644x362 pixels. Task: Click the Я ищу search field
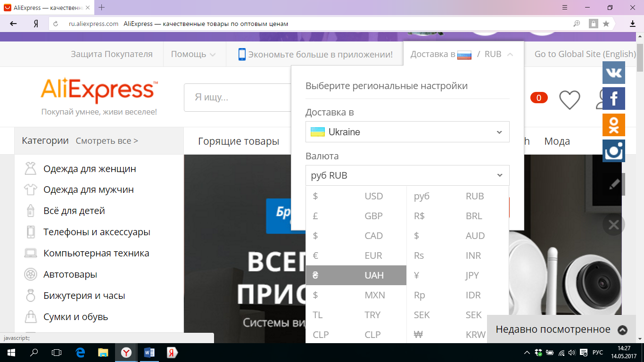pos(238,98)
